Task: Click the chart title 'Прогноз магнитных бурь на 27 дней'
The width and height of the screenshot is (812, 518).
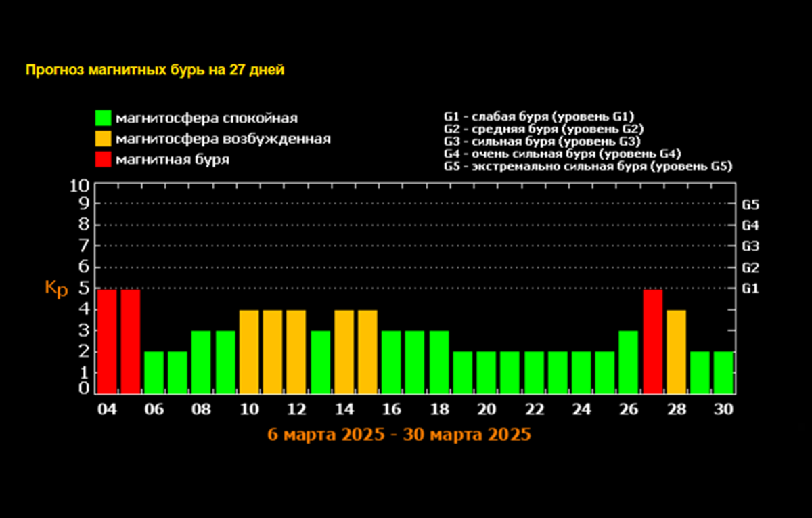Action: [155, 70]
